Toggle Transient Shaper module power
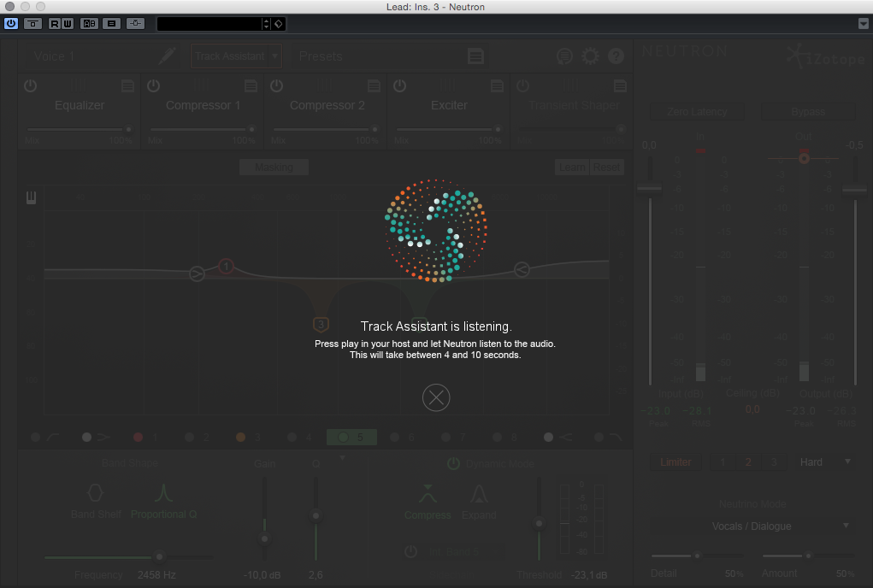The image size is (873, 588). [x=522, y=85]
